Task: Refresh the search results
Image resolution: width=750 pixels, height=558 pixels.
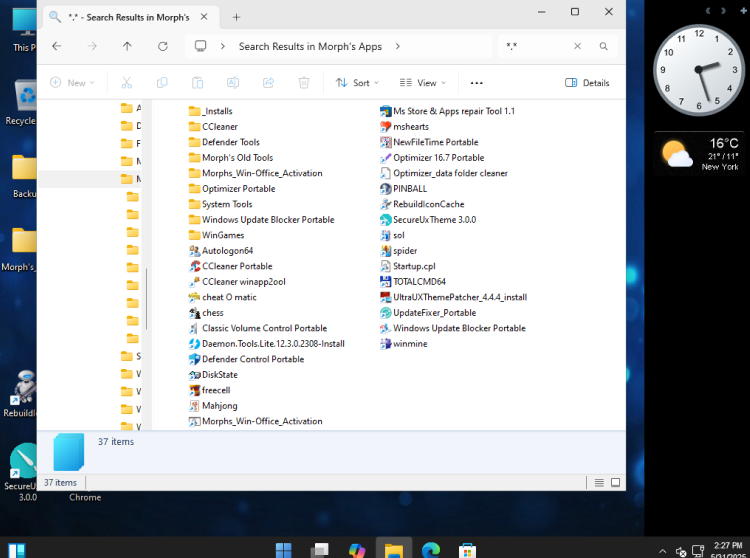Action: coord(163,46)
